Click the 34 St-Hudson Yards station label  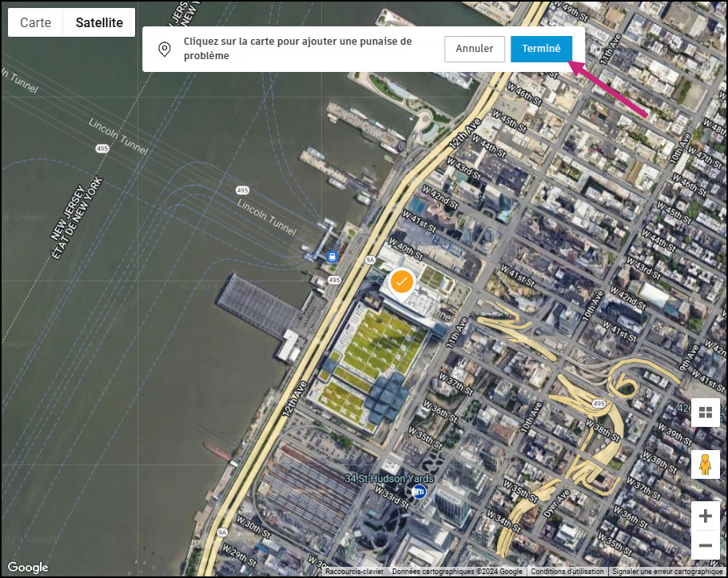(389, 478)
